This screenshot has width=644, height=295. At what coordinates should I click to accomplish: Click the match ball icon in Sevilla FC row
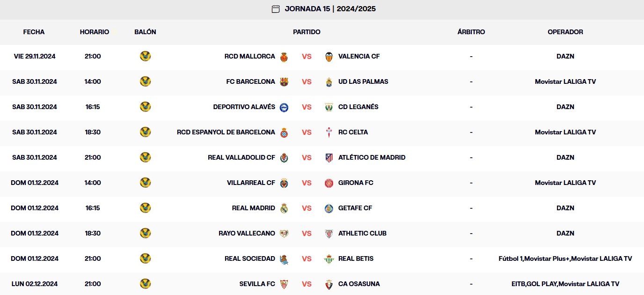tap(146, 284)
